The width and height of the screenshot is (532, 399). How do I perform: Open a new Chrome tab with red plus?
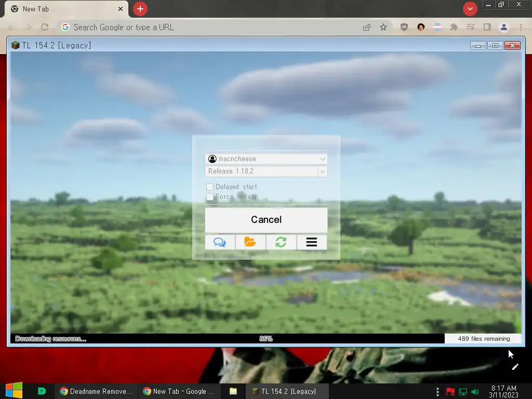(x=140, y=9)
